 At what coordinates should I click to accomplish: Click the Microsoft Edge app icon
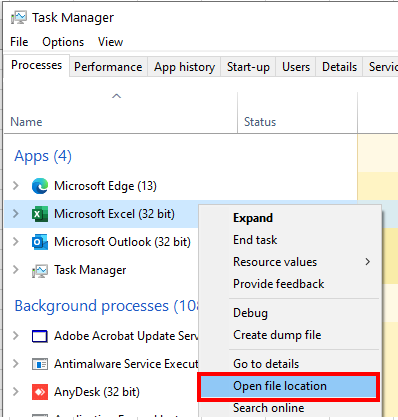coord(40,186)
